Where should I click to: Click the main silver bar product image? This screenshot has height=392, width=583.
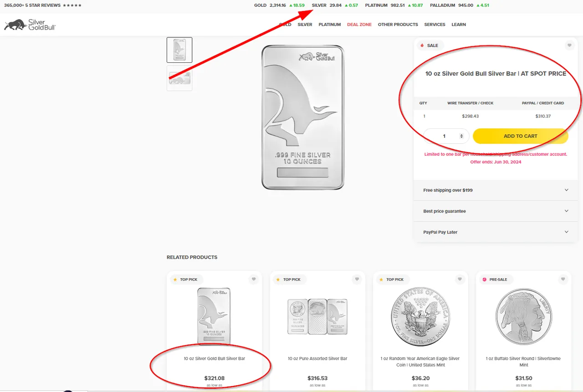303,117
